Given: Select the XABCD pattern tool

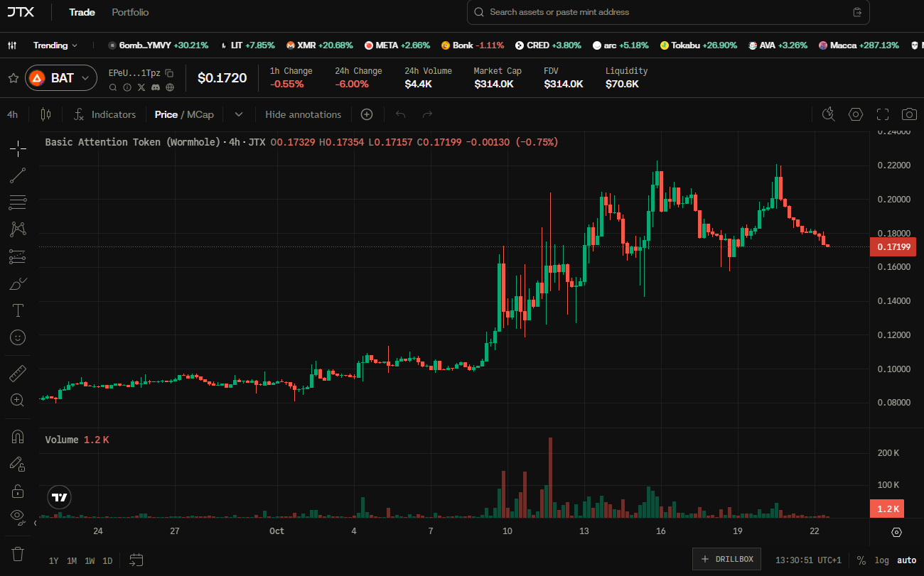Looking at the screenshot, I should pos(18,229).
